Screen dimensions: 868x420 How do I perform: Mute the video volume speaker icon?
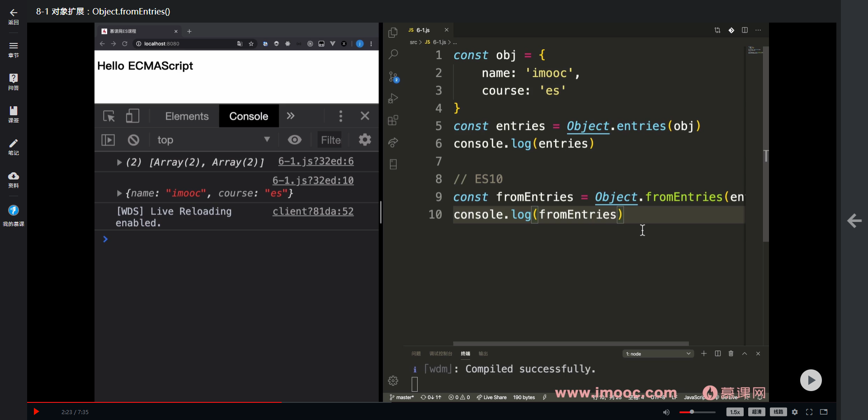666,412
